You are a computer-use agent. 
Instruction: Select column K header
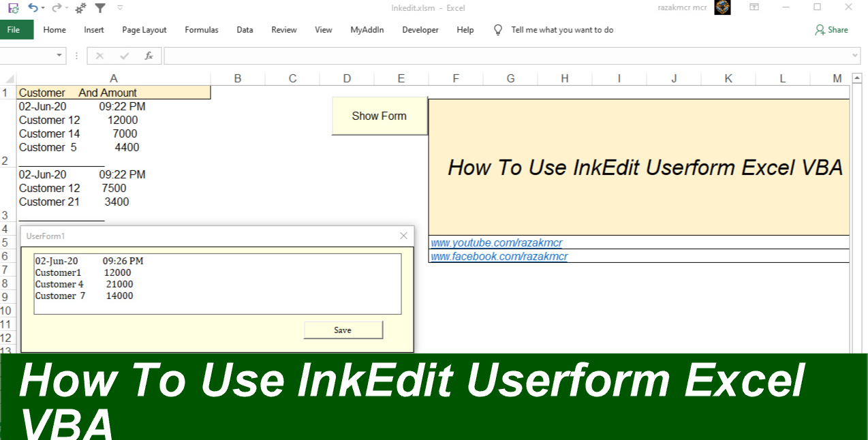[728, 78]
